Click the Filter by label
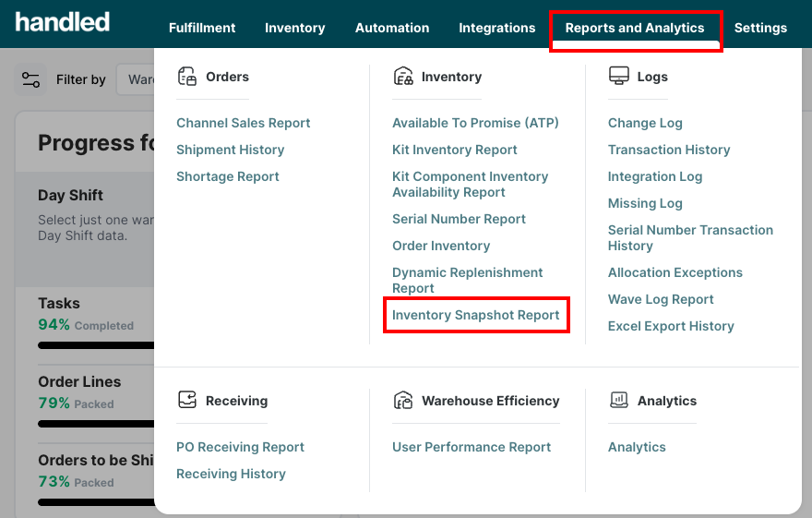The width and height of the screenshot is (812, 518). tap(81, 79)
